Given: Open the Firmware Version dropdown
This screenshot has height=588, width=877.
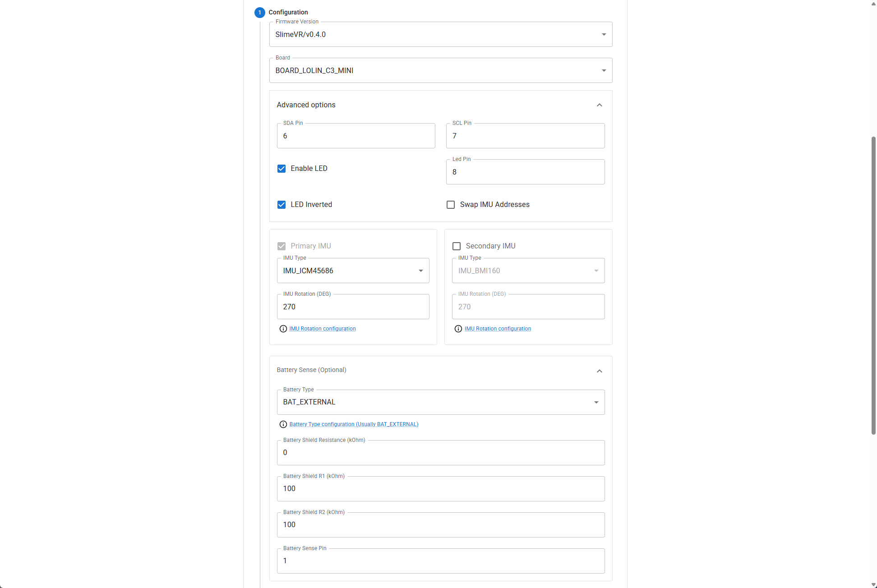Looking at the screenshot, I should tap(440, 35).
